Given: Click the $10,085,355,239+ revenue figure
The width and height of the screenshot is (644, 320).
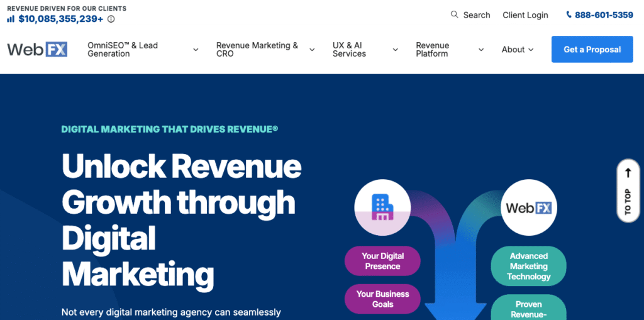Looking at the screenshot, I should (x=61, y=19).
